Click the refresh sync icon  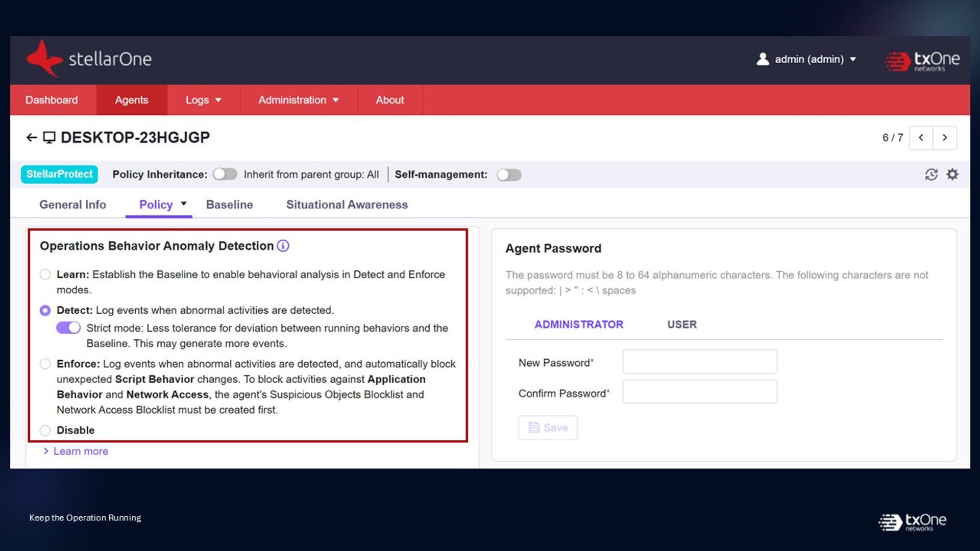pyautogui.click(x=931, y=174)
